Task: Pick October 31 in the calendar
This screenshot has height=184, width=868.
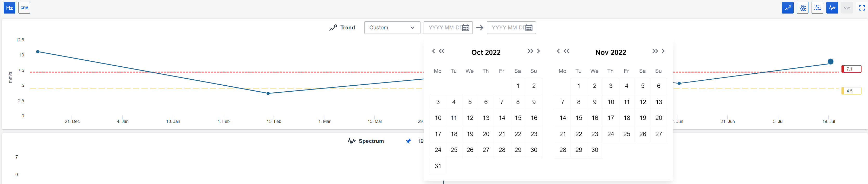Action: [x=438, y=166]
